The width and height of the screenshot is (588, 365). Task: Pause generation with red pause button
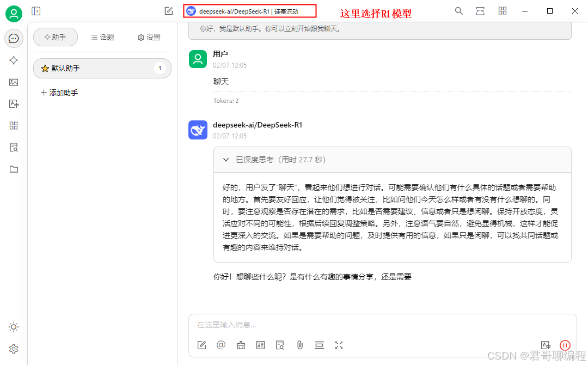tap(565, 345)
